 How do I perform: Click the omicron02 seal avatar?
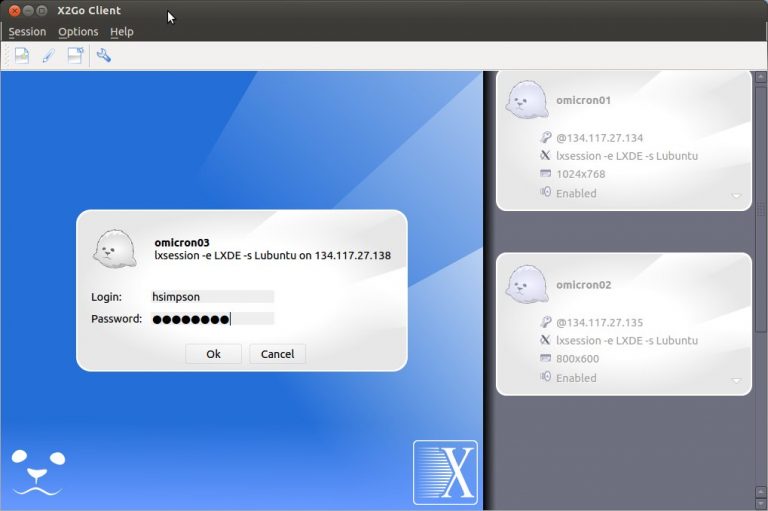click(526, 285)
